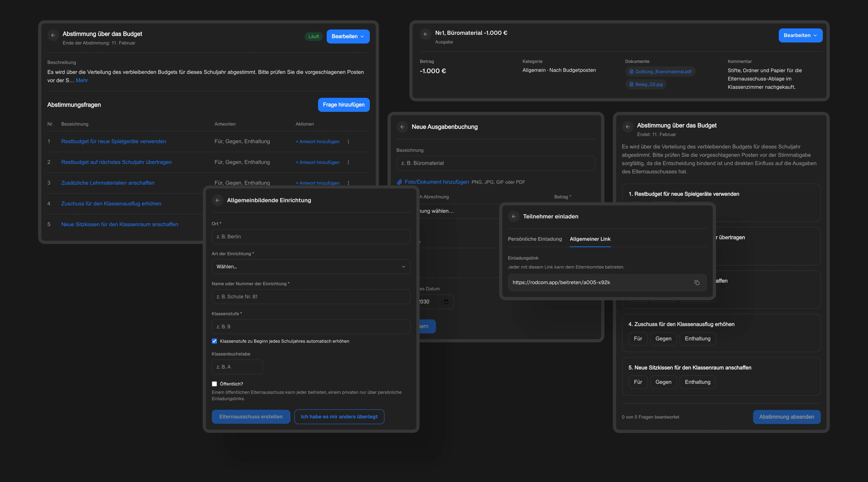Click back arrow next to Endet: 11. Februar

(627, 127)
